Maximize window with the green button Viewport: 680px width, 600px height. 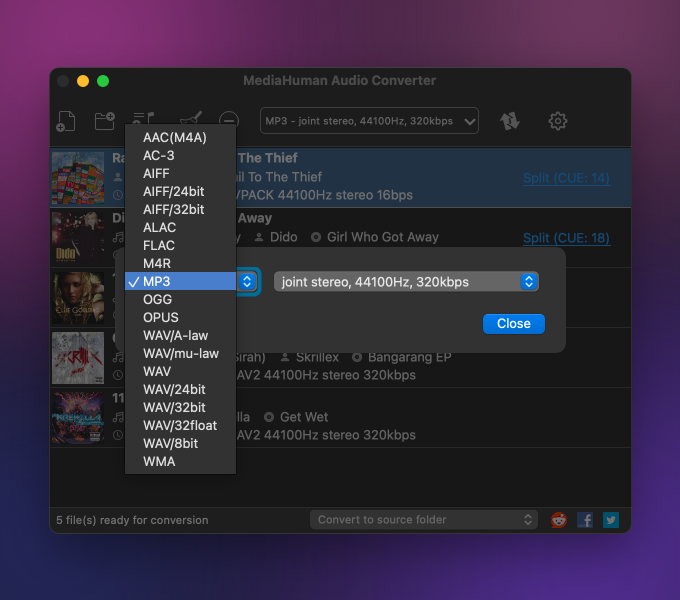tap(103, 81)
